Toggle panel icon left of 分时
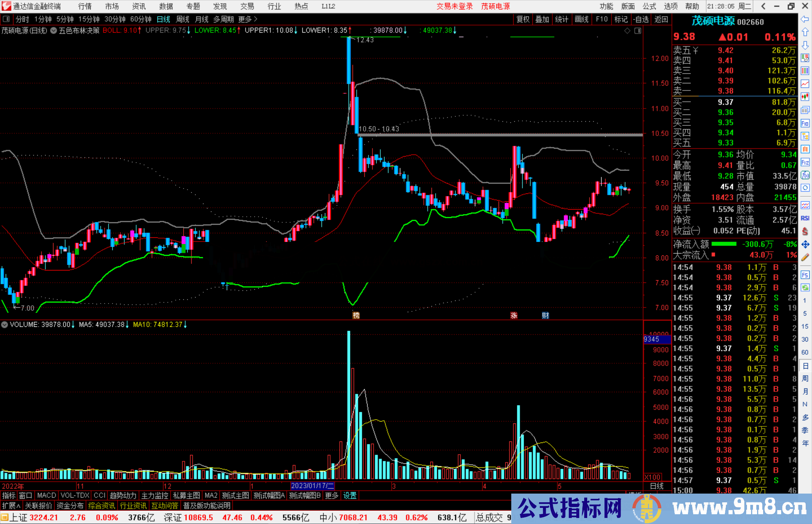The height and width of the screenshot is (524, 812). point(6,19)
